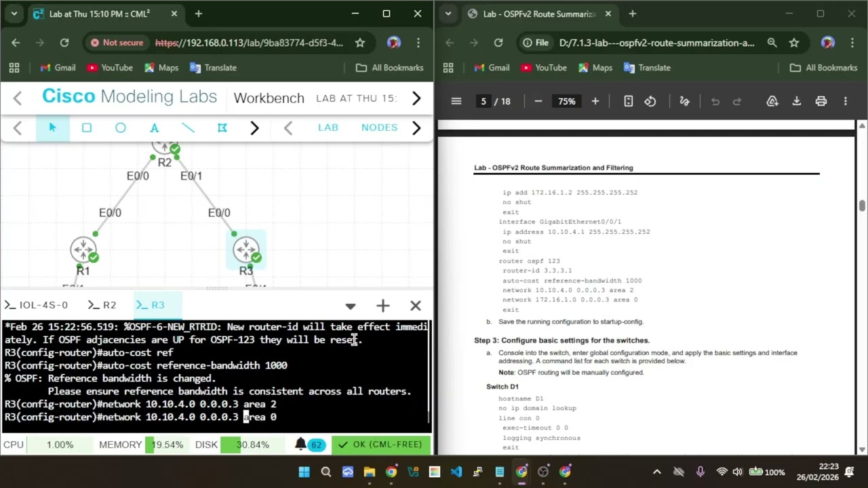
Task: Open Visual Studio Code from the taskbar
Action: [456, 472]
